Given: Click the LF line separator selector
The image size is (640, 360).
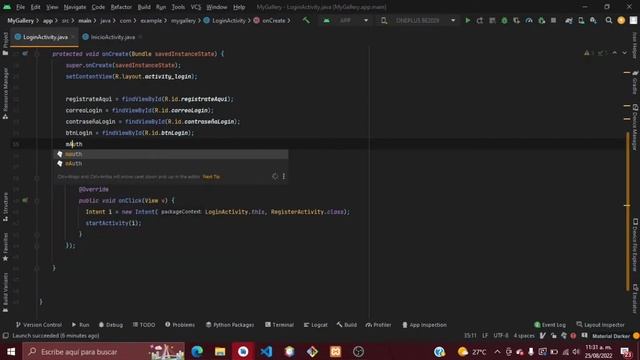Looking at the screenshot, I should coord(485,336).
